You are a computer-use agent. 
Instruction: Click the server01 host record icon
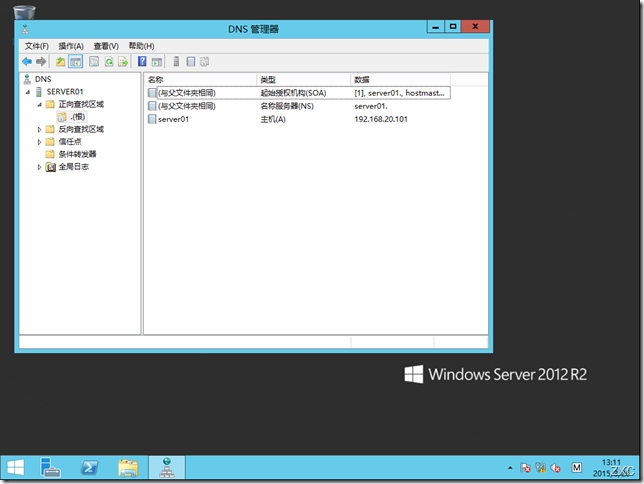click(x=152, y=119)
